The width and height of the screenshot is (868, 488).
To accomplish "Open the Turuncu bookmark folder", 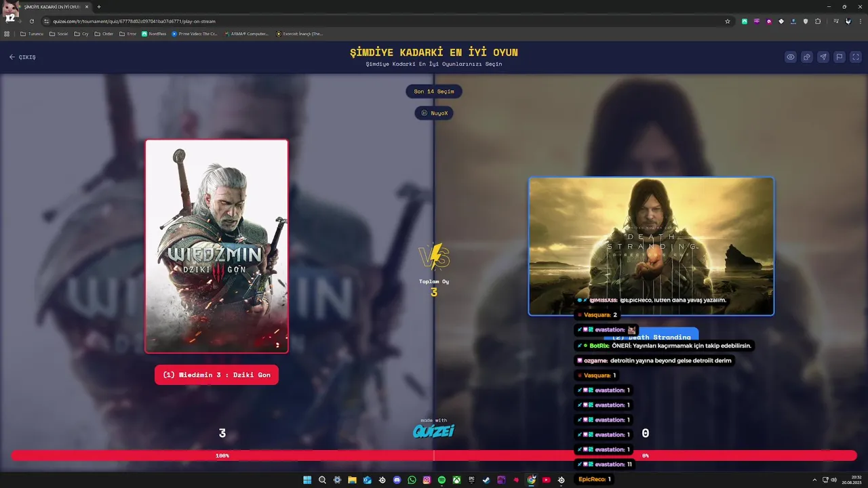I will [32, 34].
